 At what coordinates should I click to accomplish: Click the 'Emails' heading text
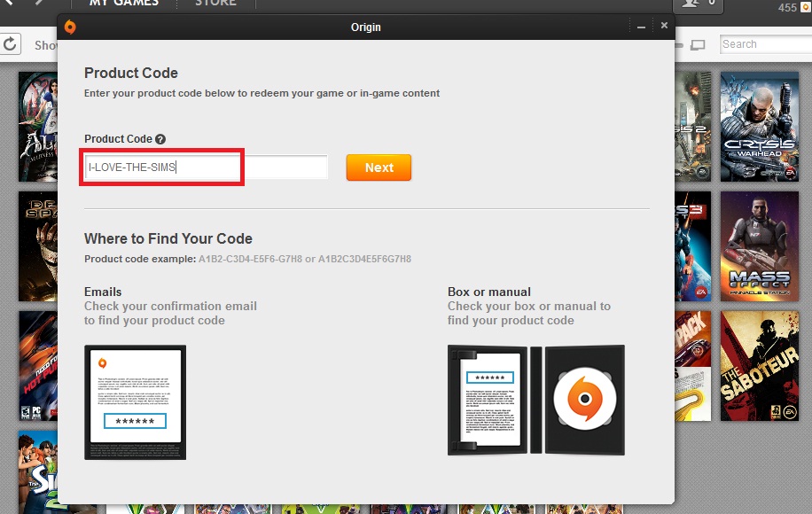103,292
